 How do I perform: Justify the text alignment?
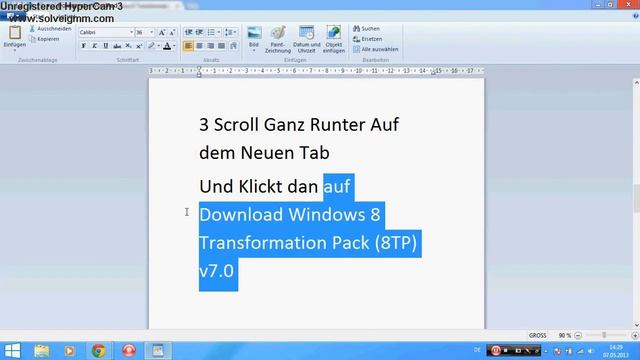point(221,46)
